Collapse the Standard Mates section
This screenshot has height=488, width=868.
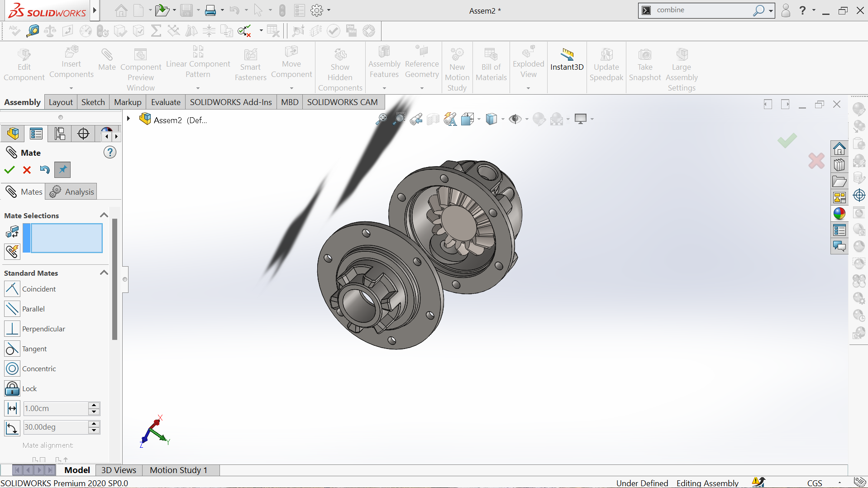click(104, 273)
